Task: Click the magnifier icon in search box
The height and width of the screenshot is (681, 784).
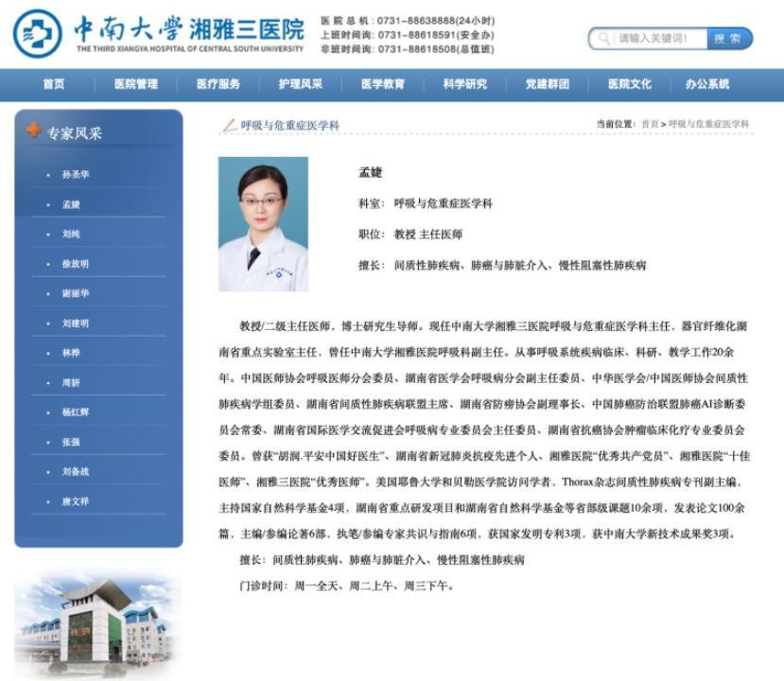Action: point(602,39)
